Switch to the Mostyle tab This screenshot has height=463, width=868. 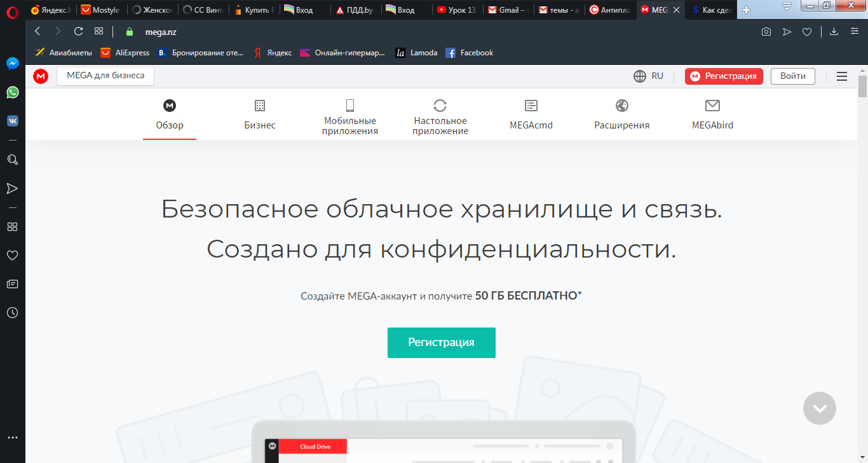point(101,10)
